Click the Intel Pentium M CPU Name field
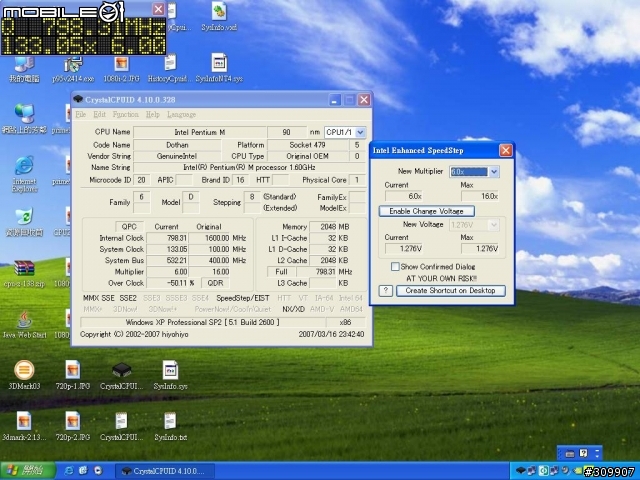 200,132
